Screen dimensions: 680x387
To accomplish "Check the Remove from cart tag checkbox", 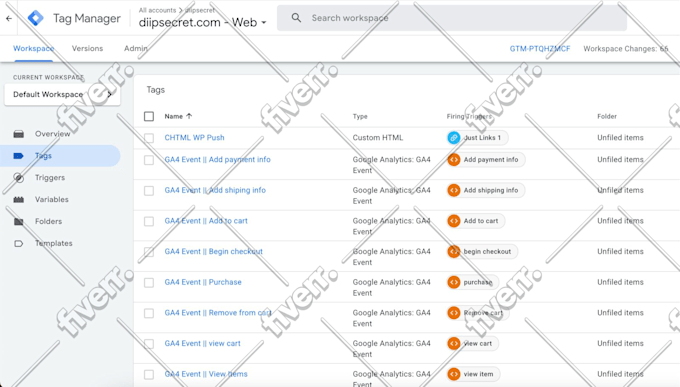I will (149, 313).
